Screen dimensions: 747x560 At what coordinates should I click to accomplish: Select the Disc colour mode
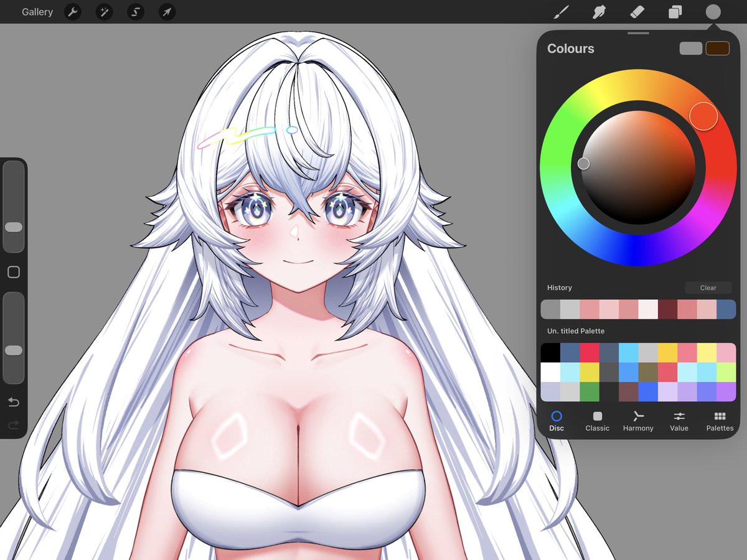click(557, 421)
